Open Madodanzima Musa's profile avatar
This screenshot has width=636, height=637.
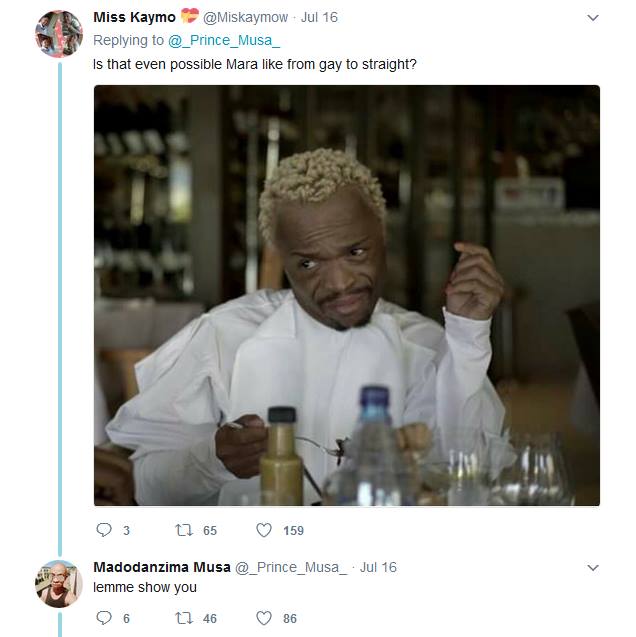tap(59, 584)
